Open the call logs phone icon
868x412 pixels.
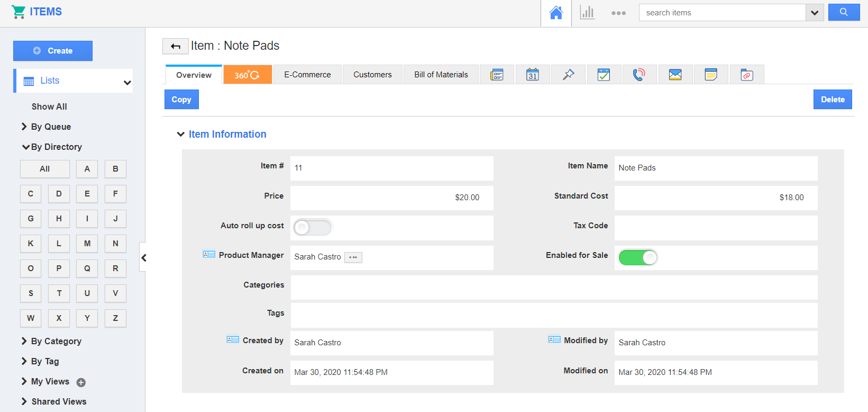(639, 75)
